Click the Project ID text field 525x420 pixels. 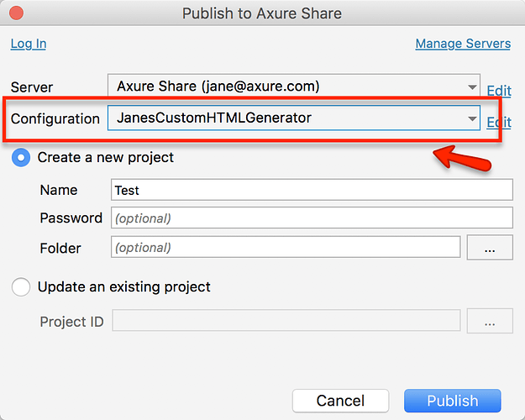[286, 322]
